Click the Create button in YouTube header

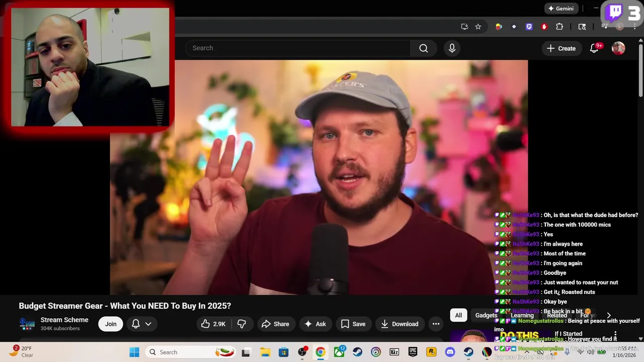pyautogui.click(x=561, y=48)
